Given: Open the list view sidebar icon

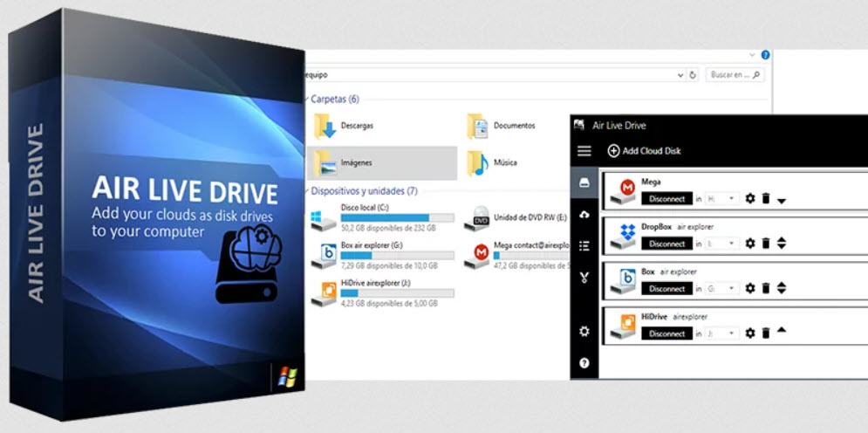Looking at the screenshot, I should (584, 246).
